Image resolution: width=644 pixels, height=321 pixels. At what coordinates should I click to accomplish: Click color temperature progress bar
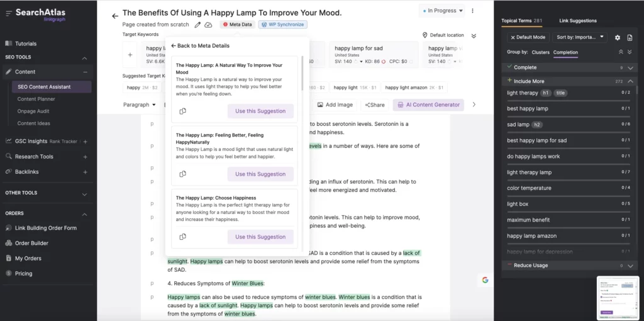[x=569, y=196]
